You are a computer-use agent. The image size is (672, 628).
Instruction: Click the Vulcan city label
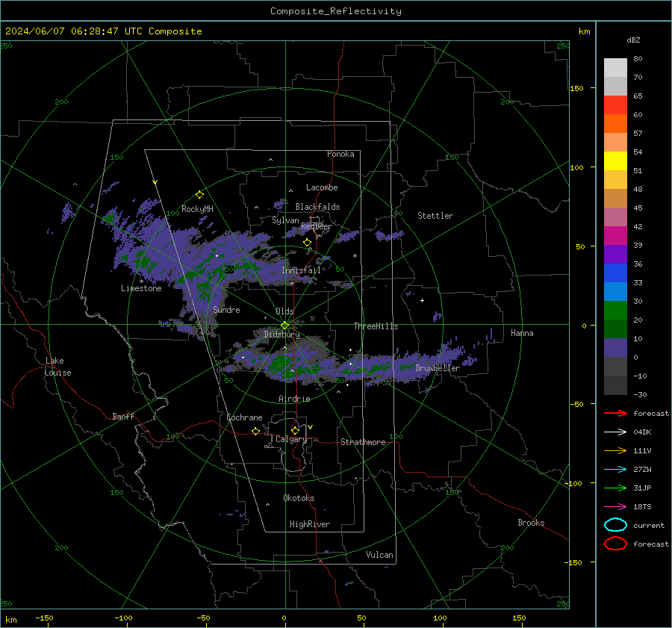point(379,555)
